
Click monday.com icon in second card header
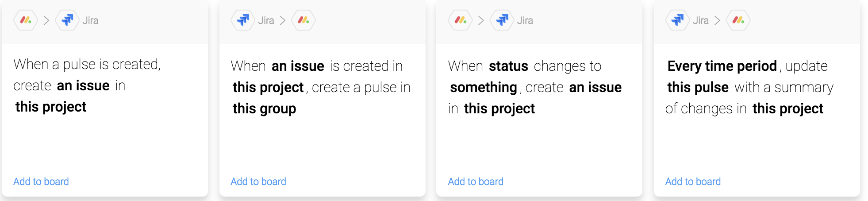pos(303,20)
